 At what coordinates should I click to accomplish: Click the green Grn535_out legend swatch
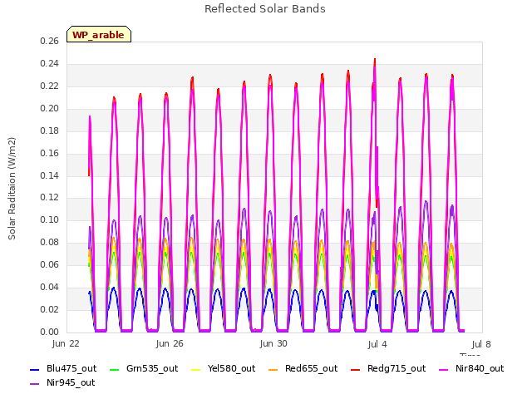115,369
